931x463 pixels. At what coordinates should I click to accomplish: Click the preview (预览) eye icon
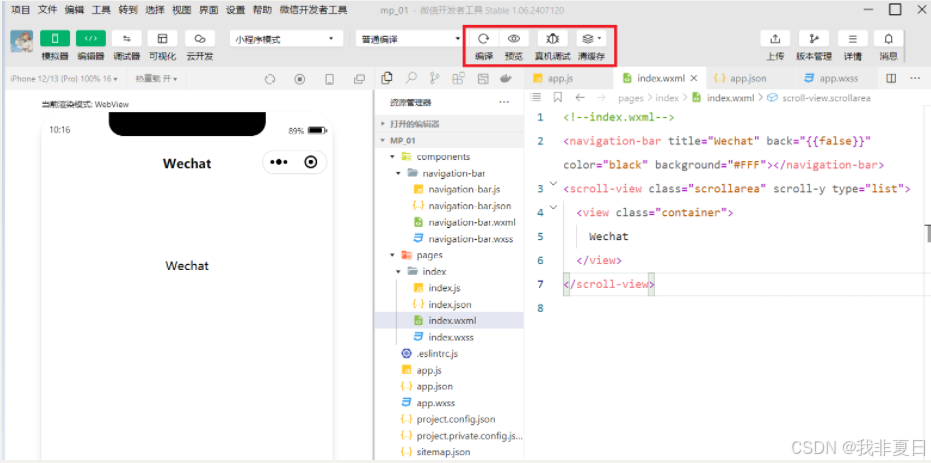pyautogui.click(x=514, y=39)
